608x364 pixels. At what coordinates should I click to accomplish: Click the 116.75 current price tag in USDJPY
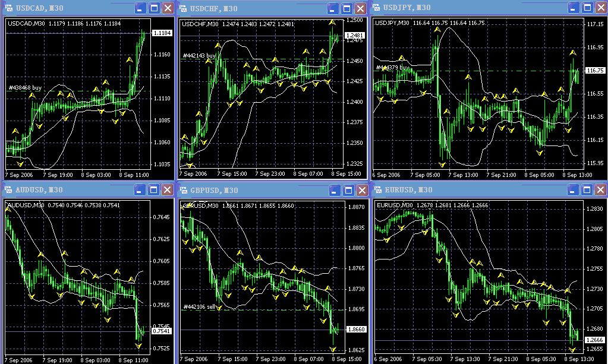(595, 71)
